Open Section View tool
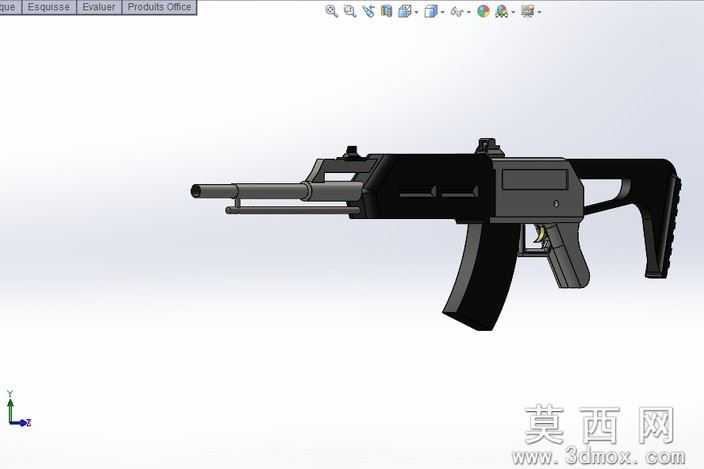The image size is (704, 469). point(386,11)
